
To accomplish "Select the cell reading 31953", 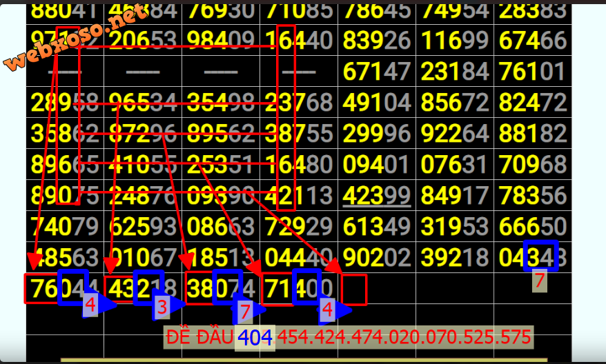I will coord(455,226).
